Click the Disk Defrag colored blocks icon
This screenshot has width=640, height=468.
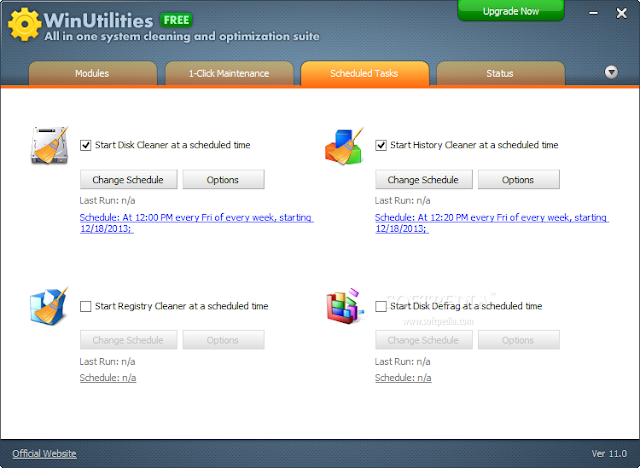click(345, 306)
